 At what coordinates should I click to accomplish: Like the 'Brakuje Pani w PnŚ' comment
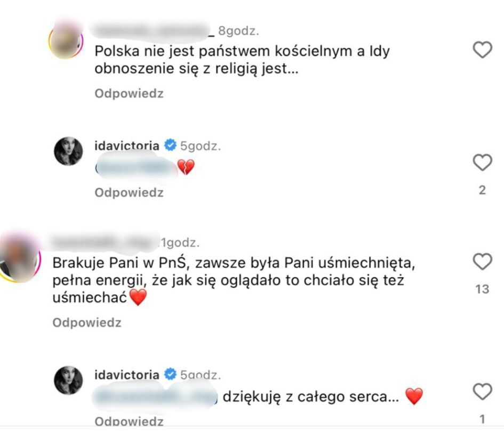[x=483, y=262]
